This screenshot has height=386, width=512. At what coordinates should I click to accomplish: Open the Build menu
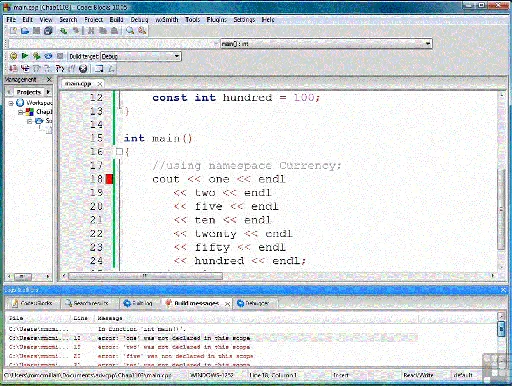[x=116, y=20]
